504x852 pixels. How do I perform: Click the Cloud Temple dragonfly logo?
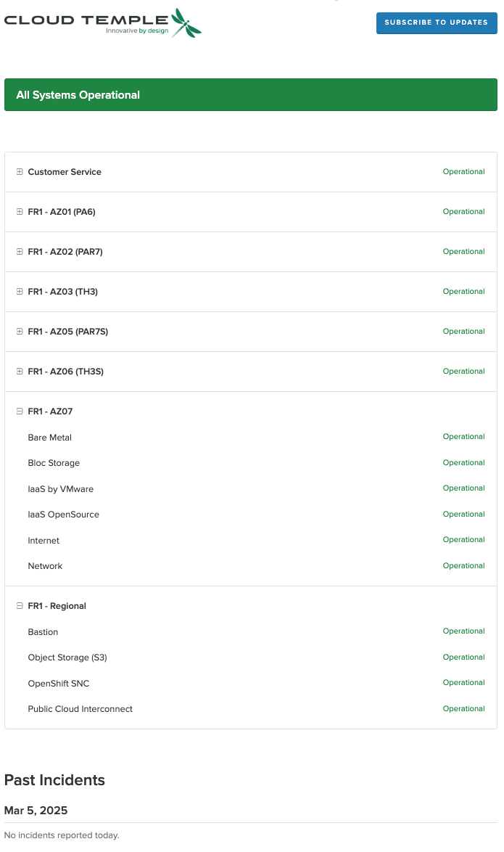click(x=102, y=22)
